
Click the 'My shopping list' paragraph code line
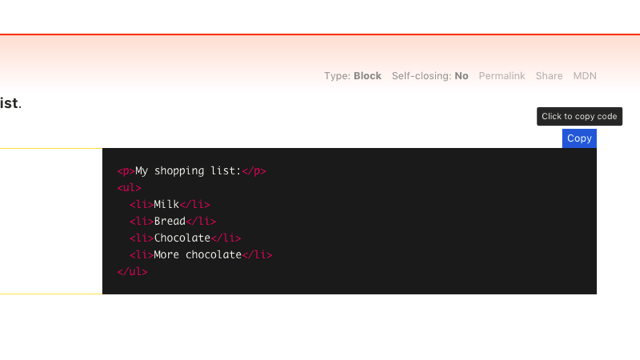click(x=191, y=171)
